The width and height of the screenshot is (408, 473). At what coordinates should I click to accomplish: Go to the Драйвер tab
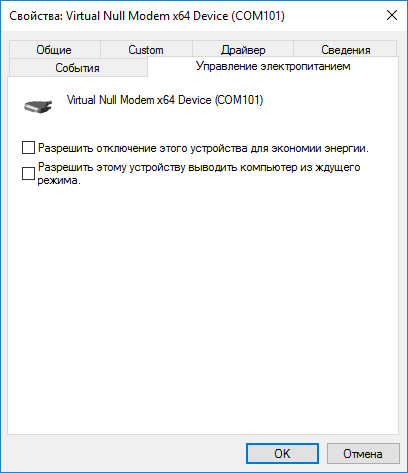tap(243, 50)
